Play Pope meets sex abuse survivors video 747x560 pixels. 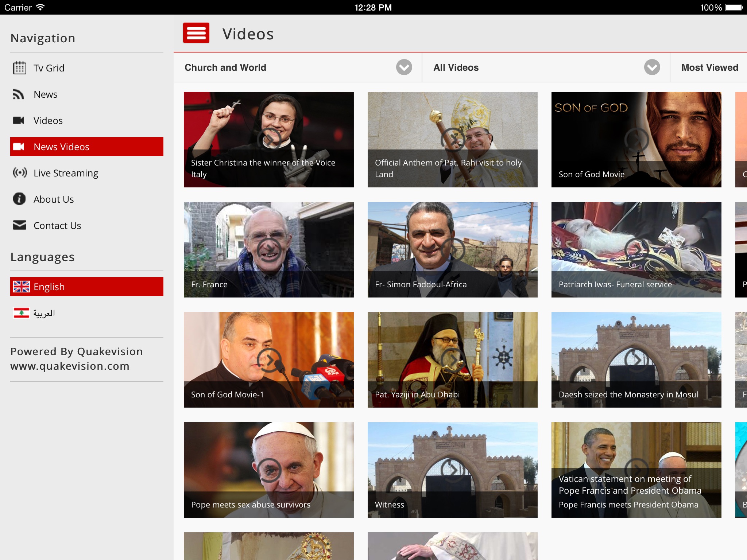269,470
